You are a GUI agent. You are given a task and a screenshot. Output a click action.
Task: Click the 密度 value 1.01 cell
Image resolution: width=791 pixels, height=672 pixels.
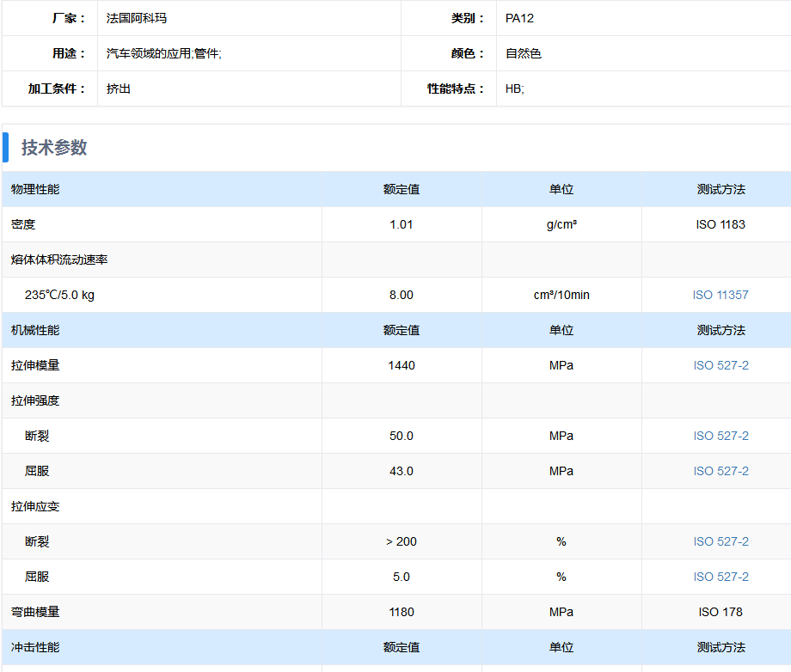click(402, 224)
